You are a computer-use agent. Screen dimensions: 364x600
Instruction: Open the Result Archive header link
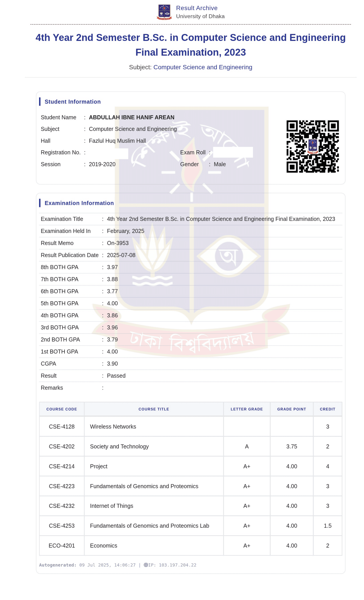(197, 8)
